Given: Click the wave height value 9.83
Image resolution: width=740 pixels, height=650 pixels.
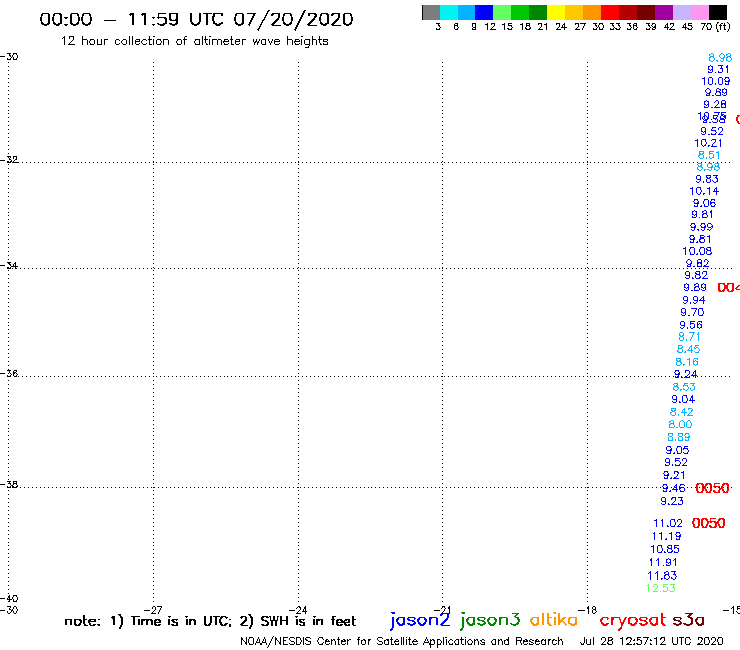Looking at the screenshot, I should pos(706,179).
